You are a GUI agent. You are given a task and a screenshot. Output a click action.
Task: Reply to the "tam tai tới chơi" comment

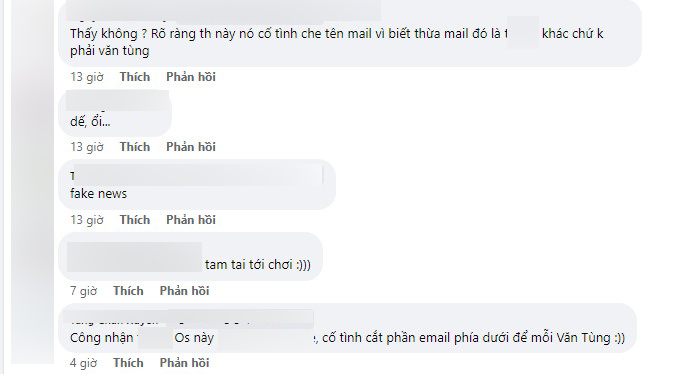click(x=184, y=291)
